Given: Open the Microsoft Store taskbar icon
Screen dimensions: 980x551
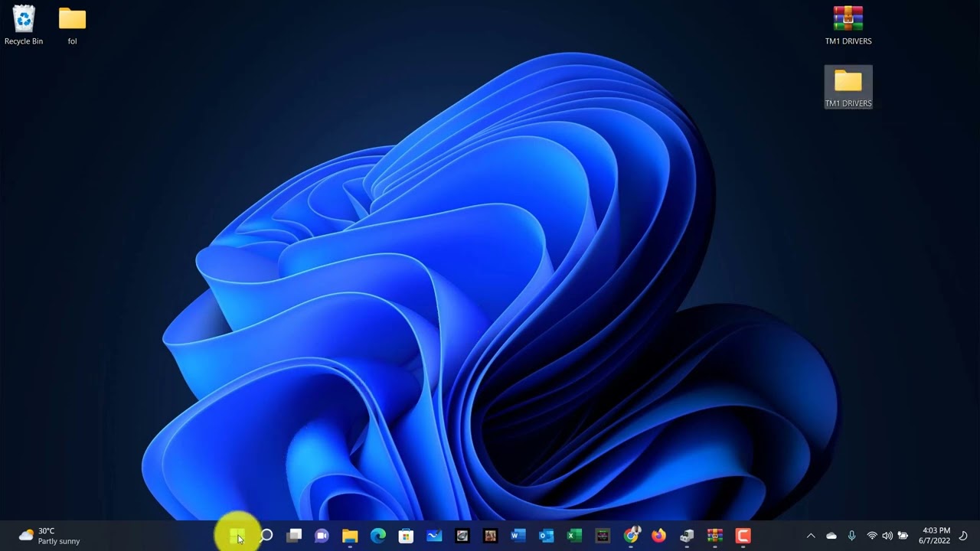Looking at the screenshot, I should point(406,536).
